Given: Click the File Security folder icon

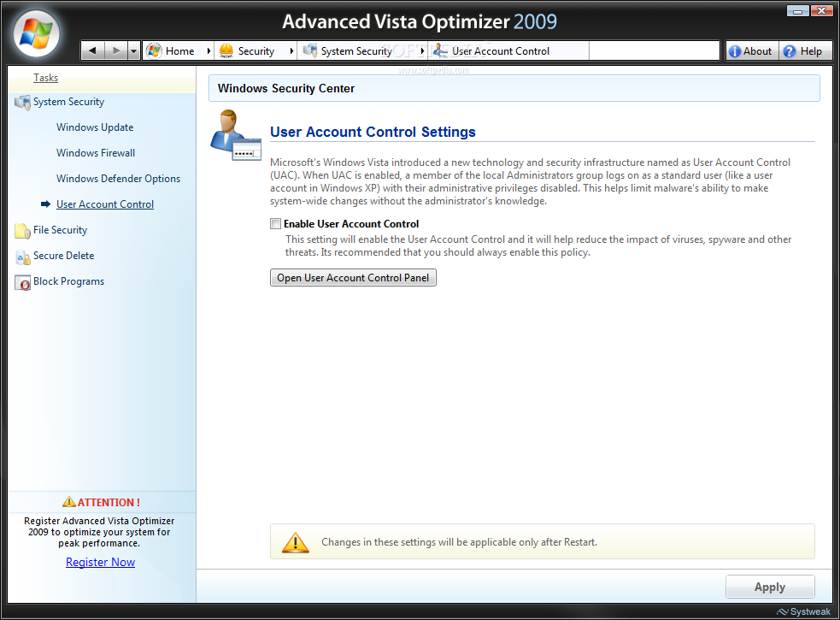Looking at the screenshot, I should click(22, 231).
